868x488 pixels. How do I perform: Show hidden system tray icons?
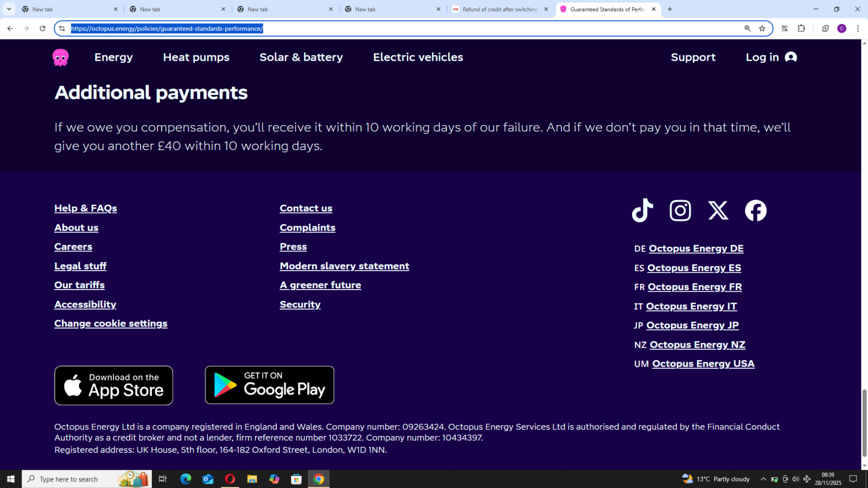[763, 479]
